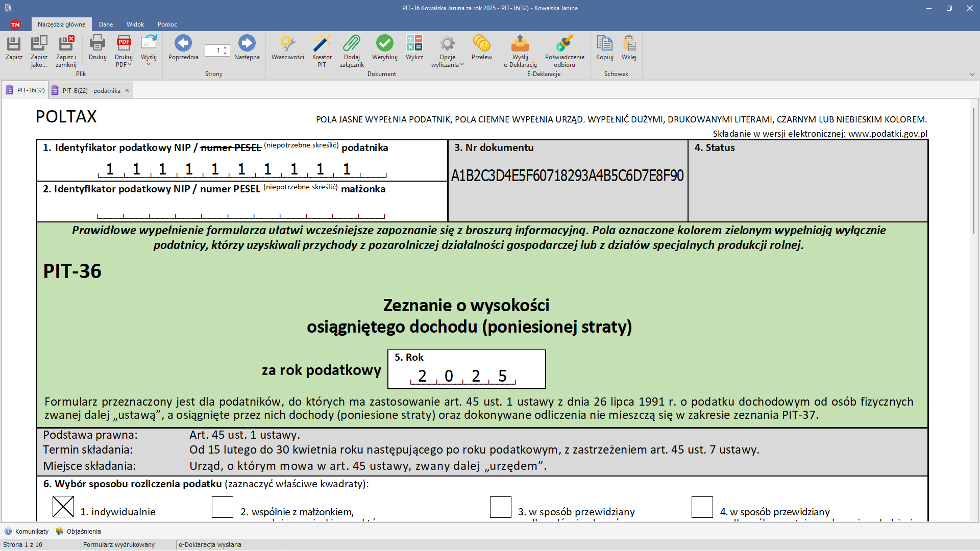Select PIT-36(32) document tab
Viewport: 980px width, 551px height.
tap(25, 90)
